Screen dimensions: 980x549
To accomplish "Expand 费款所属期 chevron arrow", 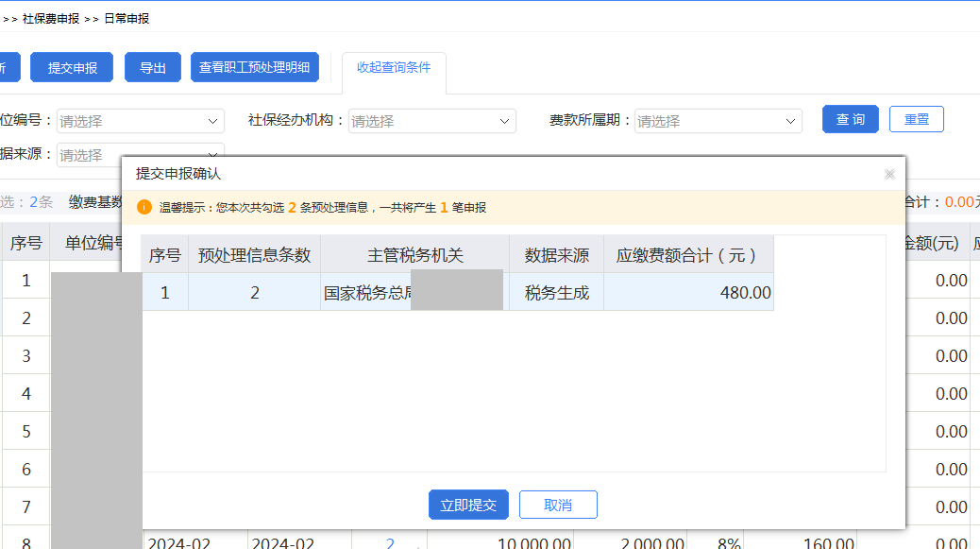I will tap(790, 121).
